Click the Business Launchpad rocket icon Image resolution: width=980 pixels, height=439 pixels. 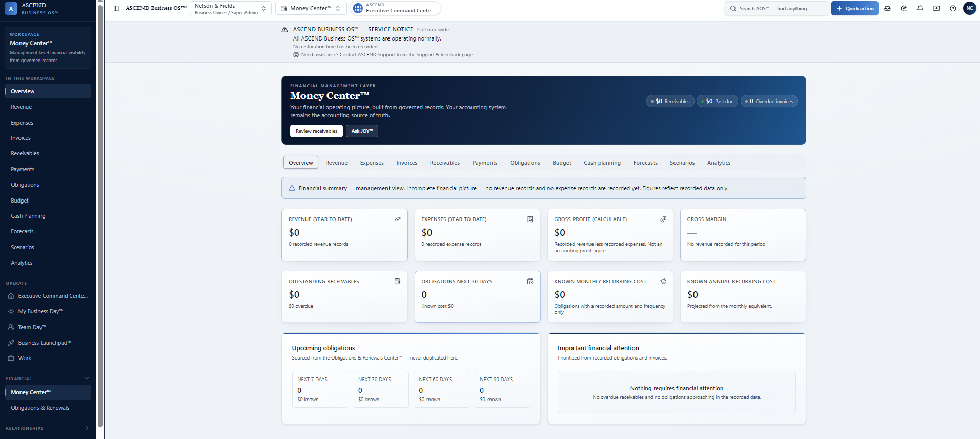tap(11, 343)
